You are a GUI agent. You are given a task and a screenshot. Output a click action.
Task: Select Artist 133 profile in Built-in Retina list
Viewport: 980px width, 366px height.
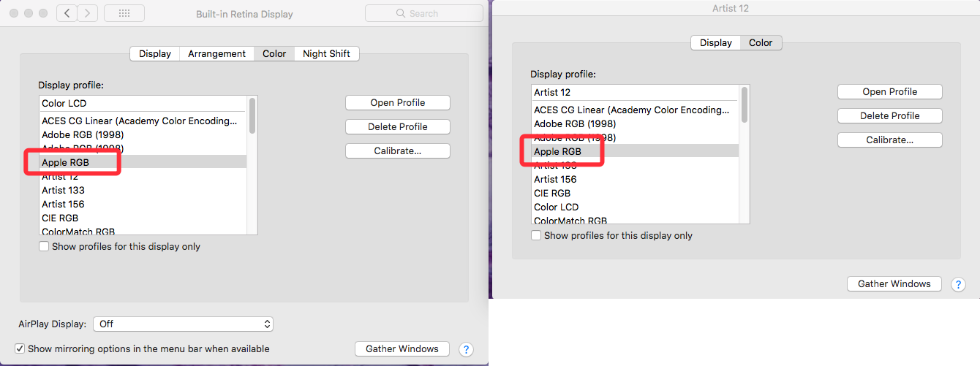[x=143, y=190]
